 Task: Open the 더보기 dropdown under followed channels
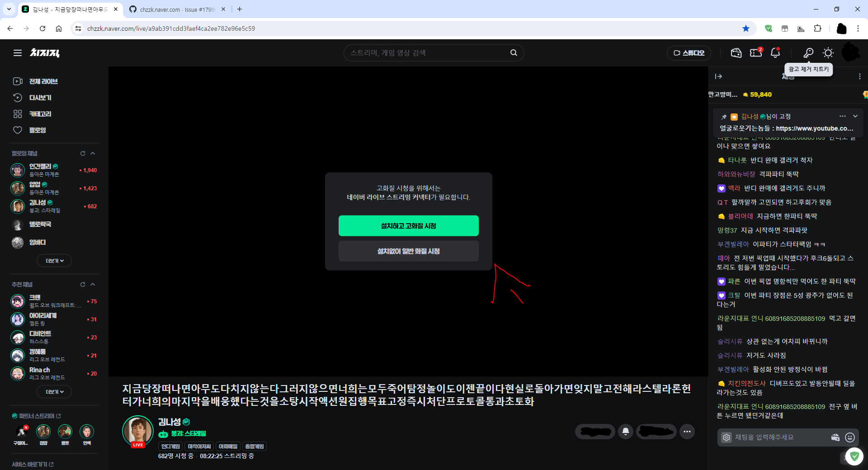[54, 260]
